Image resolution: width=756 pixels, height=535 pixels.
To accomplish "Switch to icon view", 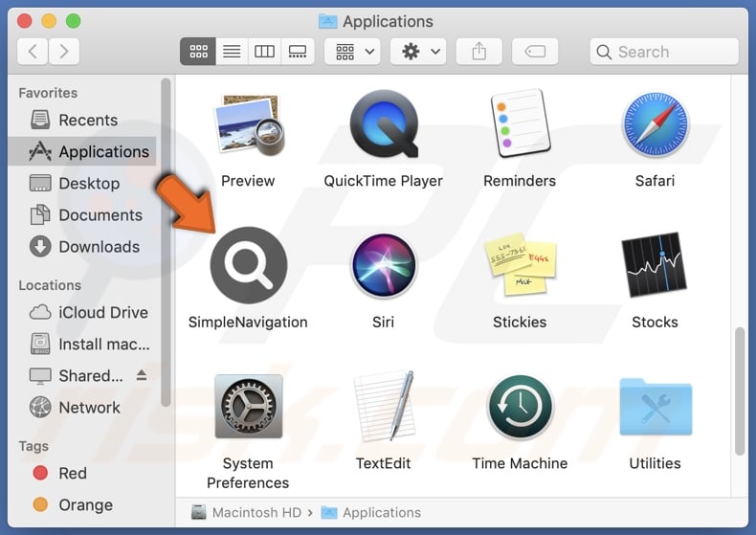I will tap(198, 51).
